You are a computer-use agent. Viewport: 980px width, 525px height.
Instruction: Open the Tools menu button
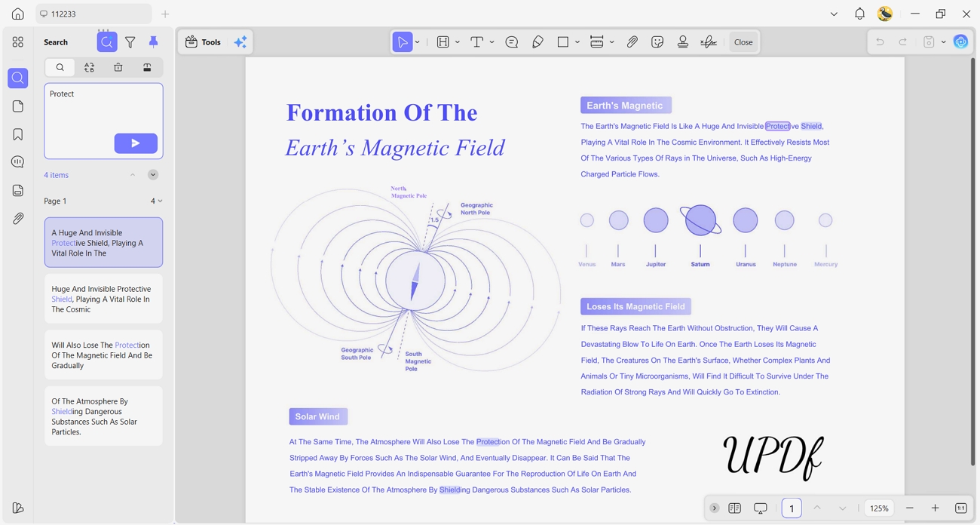coord(203,42)
